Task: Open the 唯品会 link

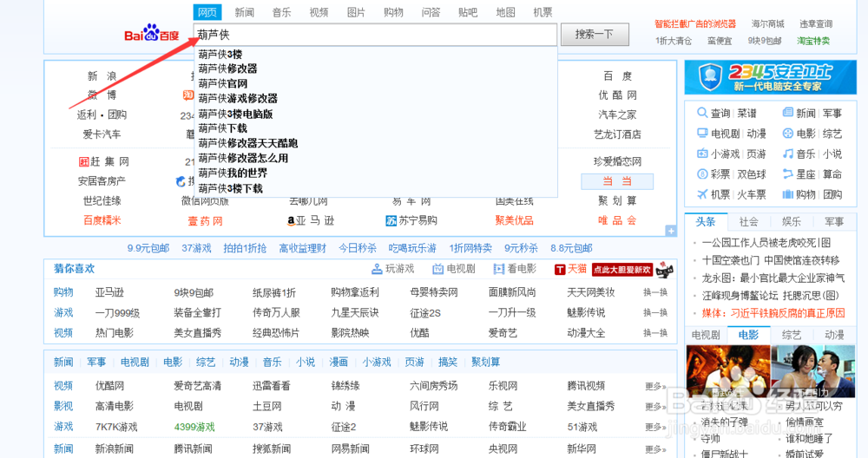Action: 617,220
